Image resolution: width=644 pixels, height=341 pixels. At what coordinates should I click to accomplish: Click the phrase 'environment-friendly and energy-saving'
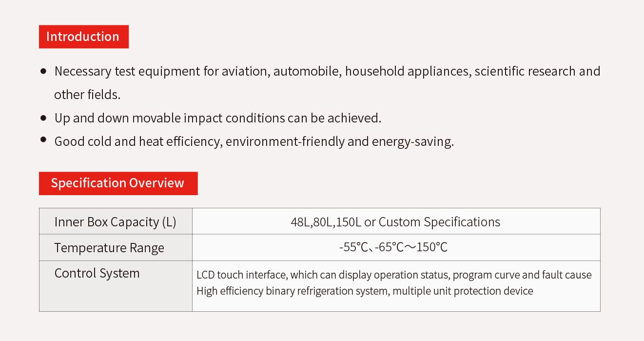click(x=340, y=141)
